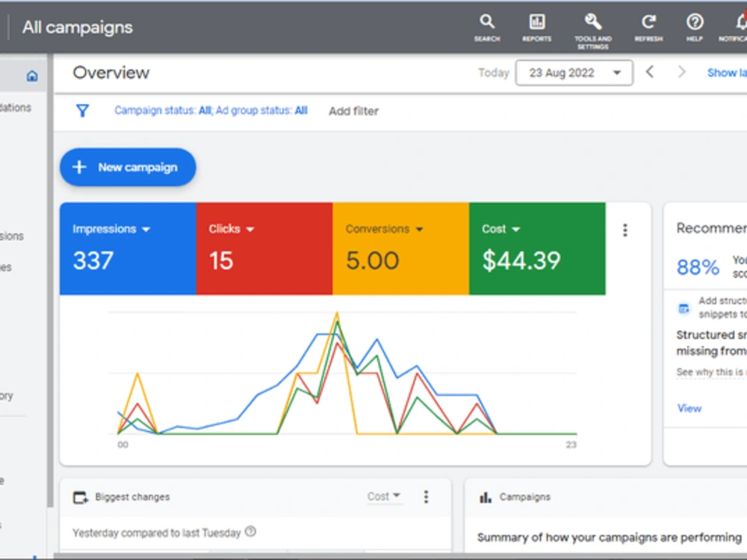747x560 pixels.
Task: Open Tools and Settings wrench icon
Action: pos(592,31)
